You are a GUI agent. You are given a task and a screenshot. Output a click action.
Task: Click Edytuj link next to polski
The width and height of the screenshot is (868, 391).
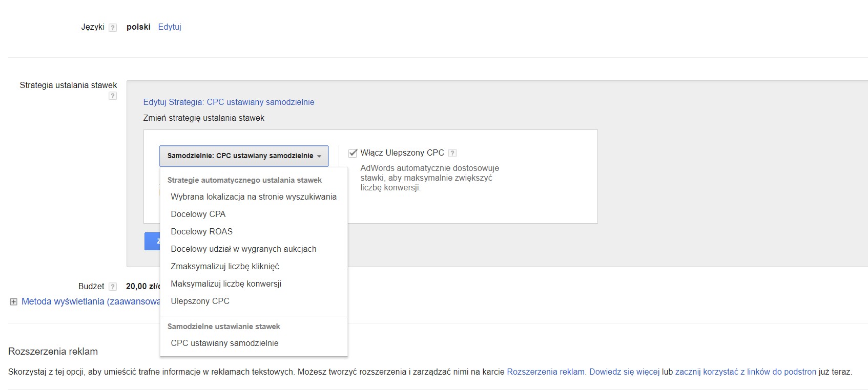170,27
